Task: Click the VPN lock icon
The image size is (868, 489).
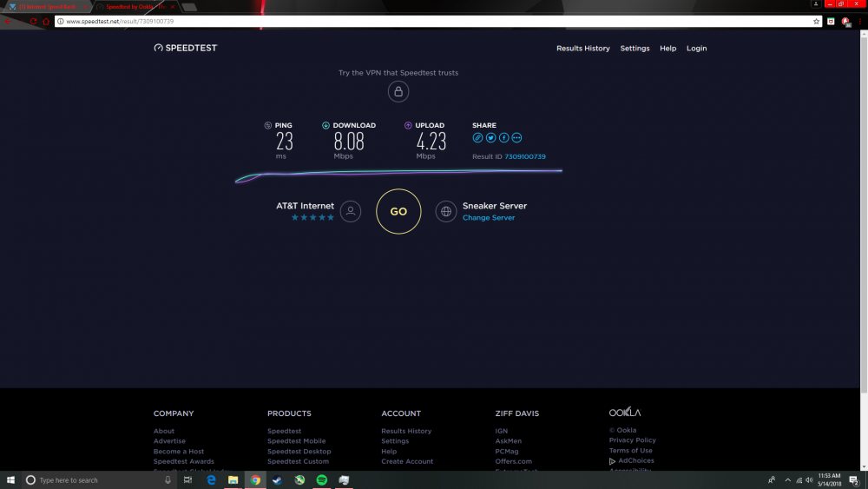Action: coord(398,91)
